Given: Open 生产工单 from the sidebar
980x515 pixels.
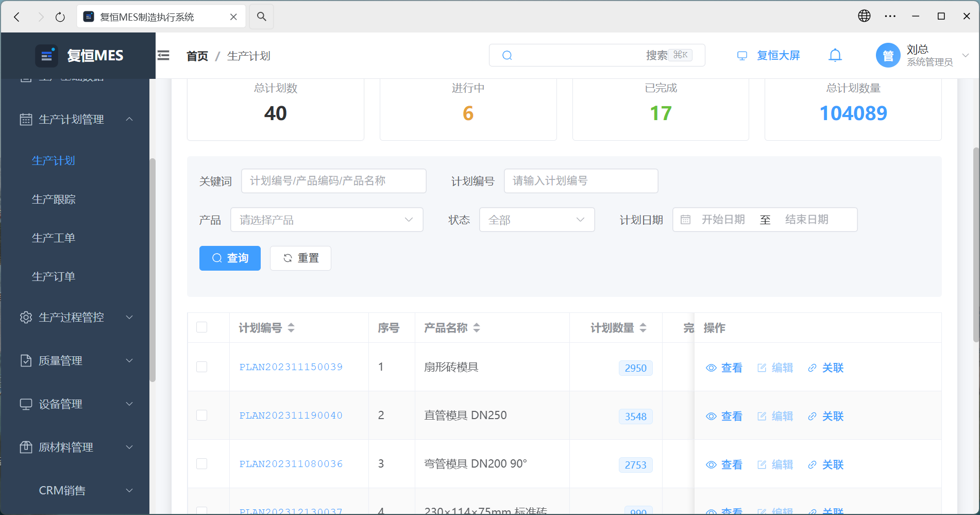Looking at the screenshot, I should coord(54,238).
